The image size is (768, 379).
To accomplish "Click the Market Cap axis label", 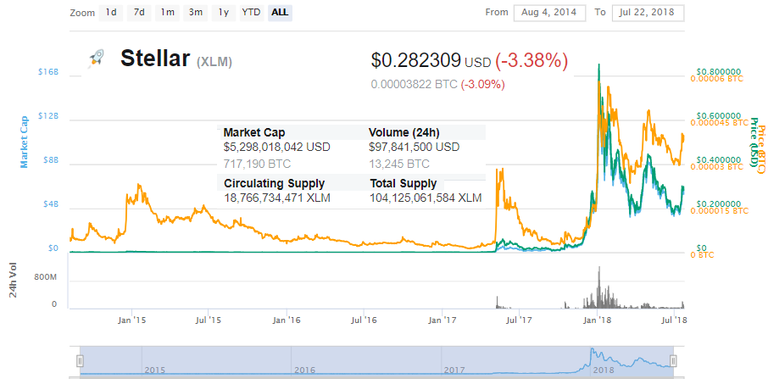I will pyautogui.click(x=24, y=142).
